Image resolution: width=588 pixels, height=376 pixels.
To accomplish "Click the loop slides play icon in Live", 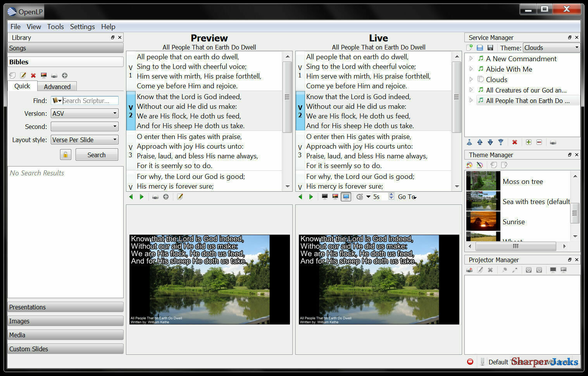I will coord(360,197).
